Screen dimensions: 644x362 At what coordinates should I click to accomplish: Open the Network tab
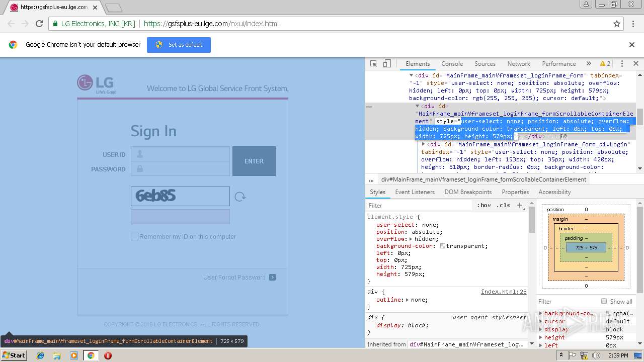click(519, 64)
